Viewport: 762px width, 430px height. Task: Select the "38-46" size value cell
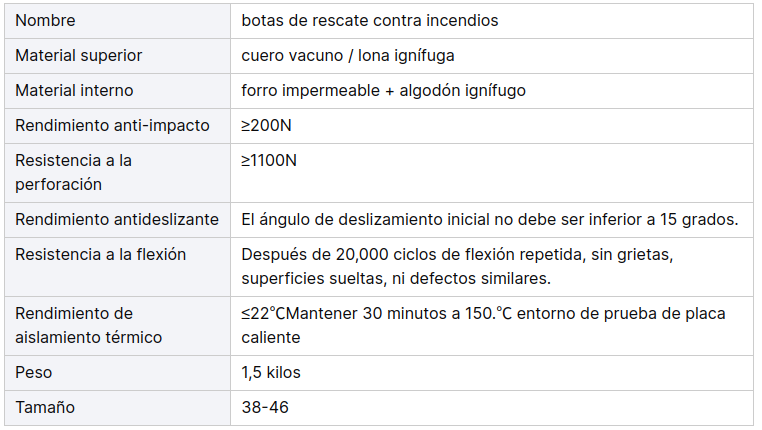(x=265, y=407)
